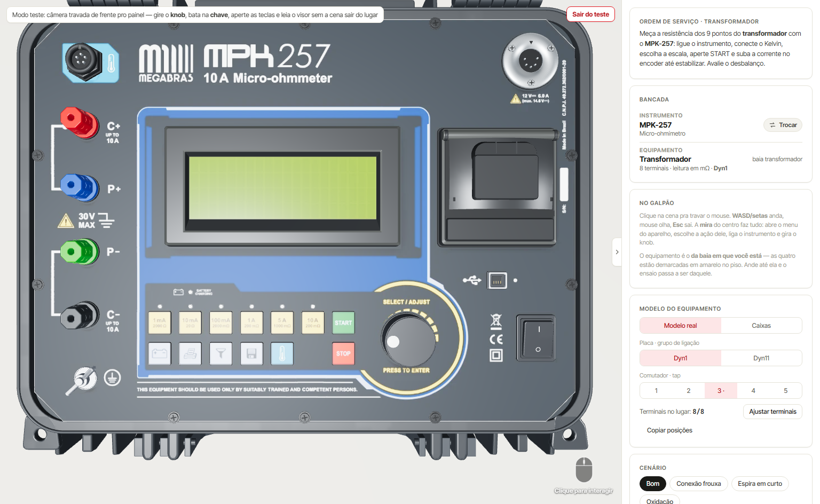Click the swap arrows icon beside Trocar
820x504 pixels.
[x=772, y=125]
